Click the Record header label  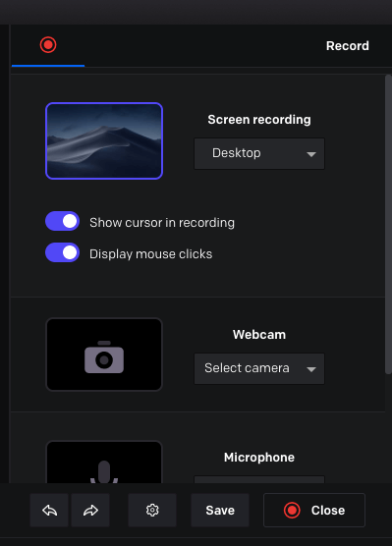point(348,45)
